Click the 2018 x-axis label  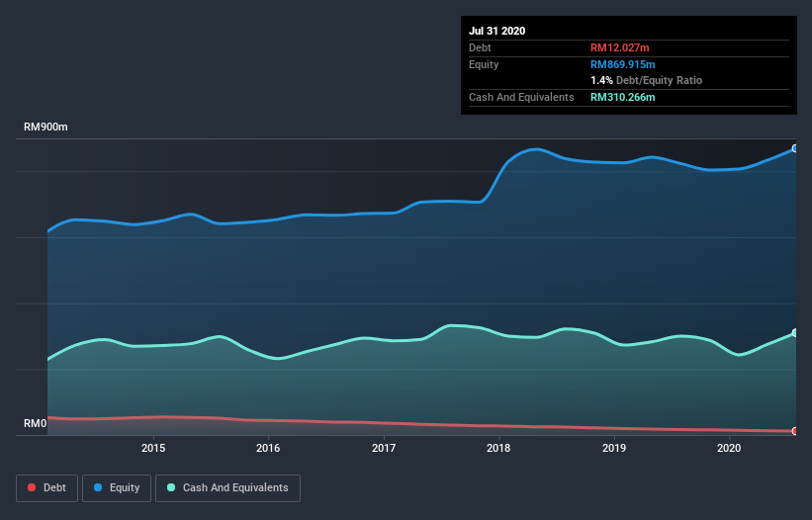498,448
